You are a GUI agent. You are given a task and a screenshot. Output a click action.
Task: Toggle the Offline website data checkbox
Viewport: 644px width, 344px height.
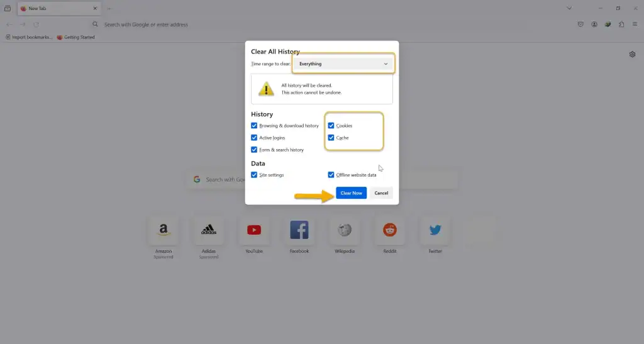coord(331,175)
